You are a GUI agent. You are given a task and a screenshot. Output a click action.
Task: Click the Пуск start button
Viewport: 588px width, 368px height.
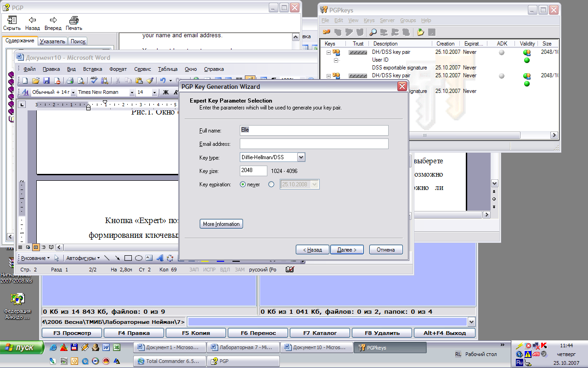pyautogui.click(x=22, y=348)
